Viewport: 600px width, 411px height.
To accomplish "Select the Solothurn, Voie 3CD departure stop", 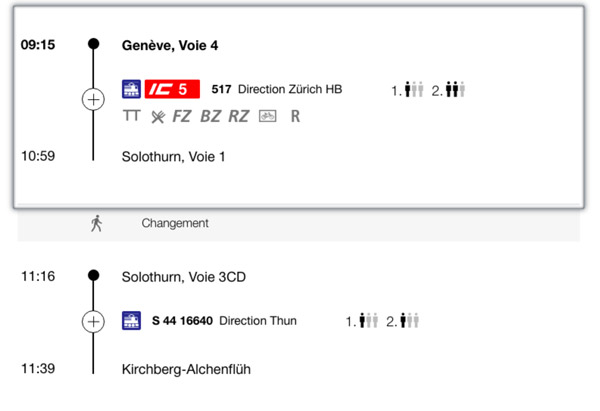I will [x=184, y=277].
